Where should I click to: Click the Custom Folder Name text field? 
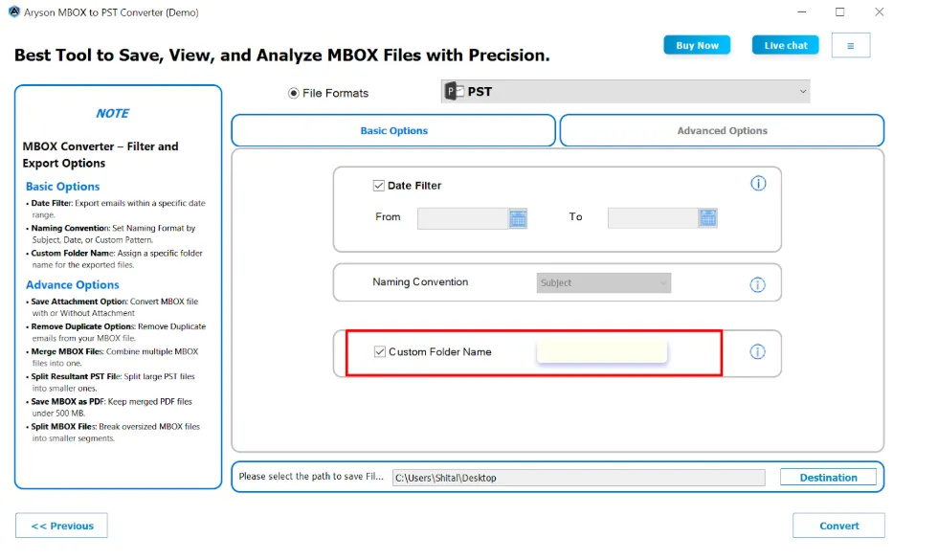[601, 351]
